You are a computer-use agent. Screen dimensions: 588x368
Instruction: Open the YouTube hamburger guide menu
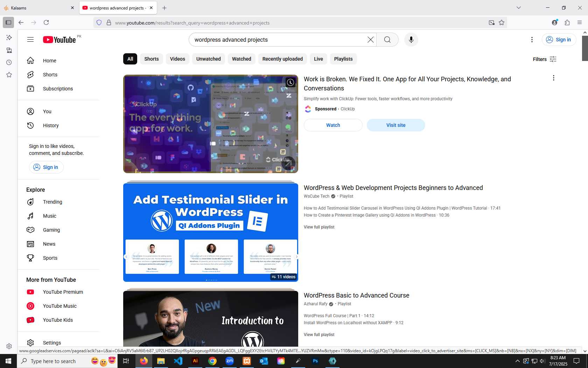30,40
